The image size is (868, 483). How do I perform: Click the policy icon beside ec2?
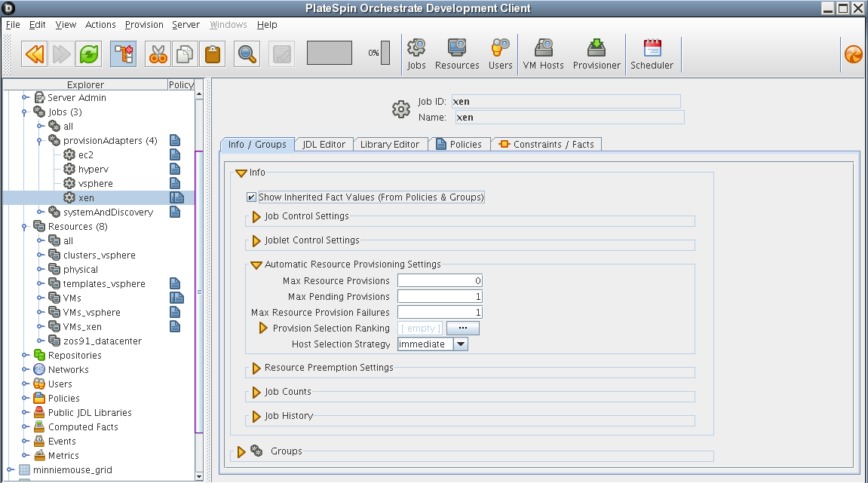pos(175,155)
